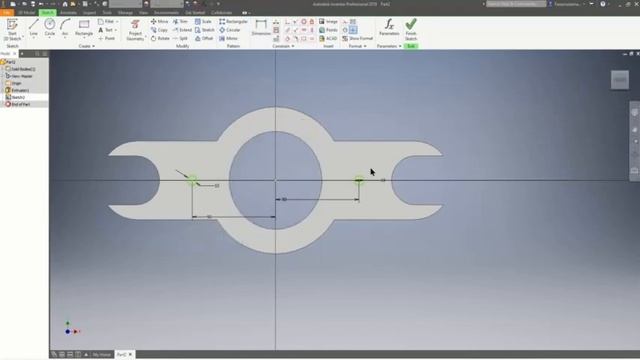Click the right sketch point
The width and height of the screenshot is (640, 360).
tap(359, 180)
